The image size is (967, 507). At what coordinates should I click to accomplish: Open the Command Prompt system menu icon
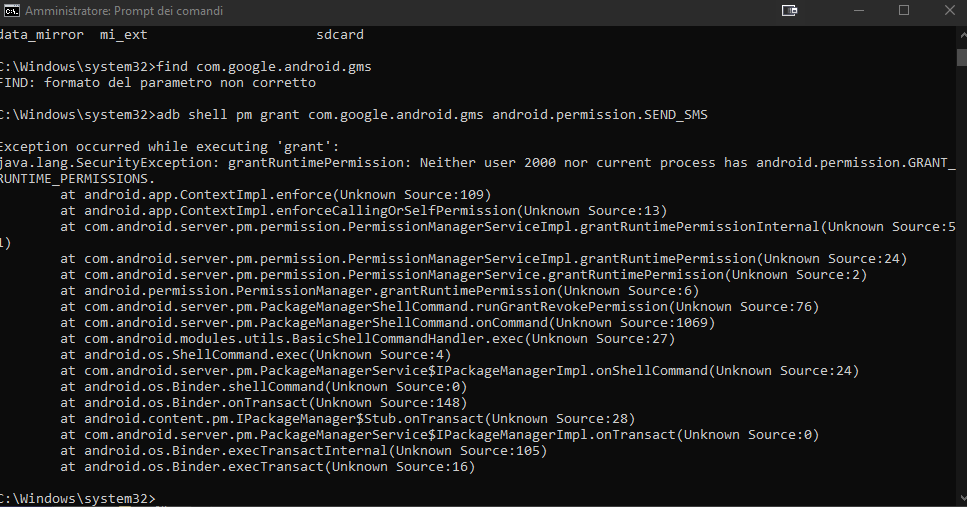pyautogui.click(x=12, y=10)
